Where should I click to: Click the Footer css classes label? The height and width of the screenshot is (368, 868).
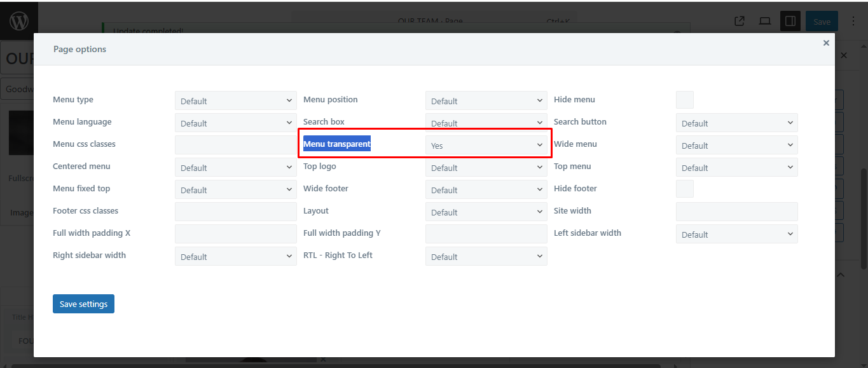tap(86, 211)
